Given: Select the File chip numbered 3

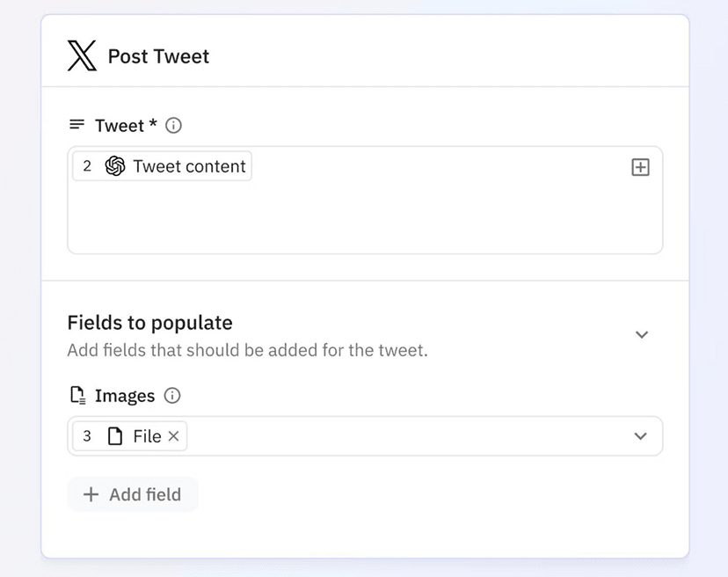Looking at the screenshot, I should click(x=130, y=436).
